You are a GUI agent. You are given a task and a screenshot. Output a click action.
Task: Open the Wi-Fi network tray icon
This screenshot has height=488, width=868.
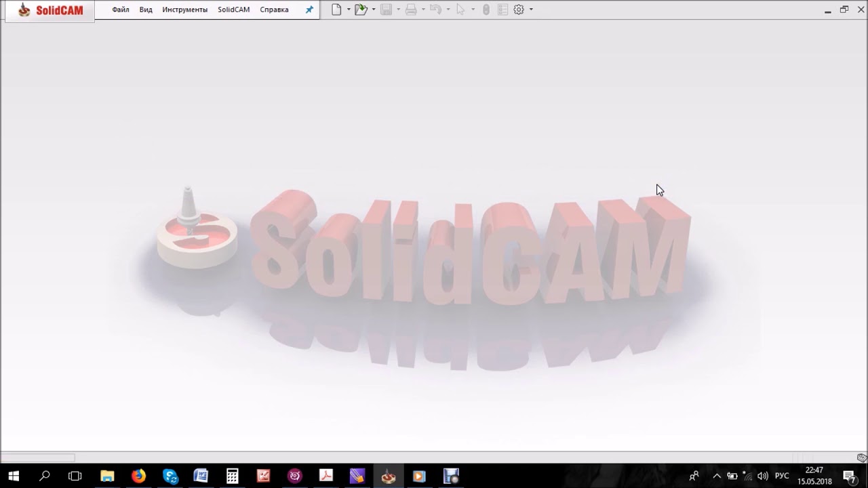click(747, 476)
